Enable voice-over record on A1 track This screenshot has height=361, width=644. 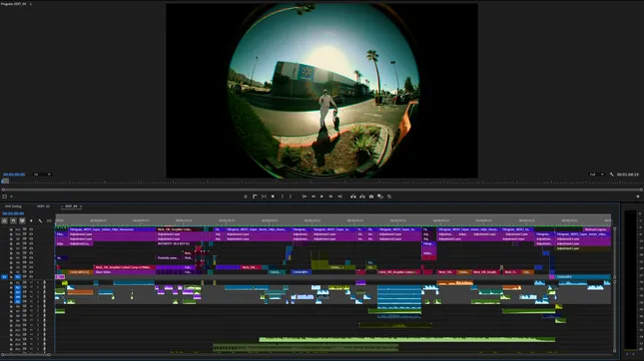44,282
